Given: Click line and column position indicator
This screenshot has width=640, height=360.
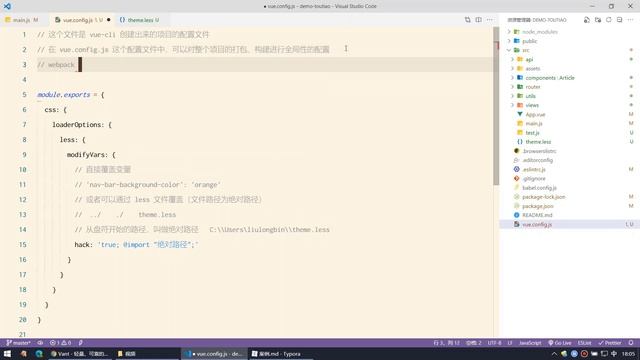Looking at the screenshot, I should [447, 343].
